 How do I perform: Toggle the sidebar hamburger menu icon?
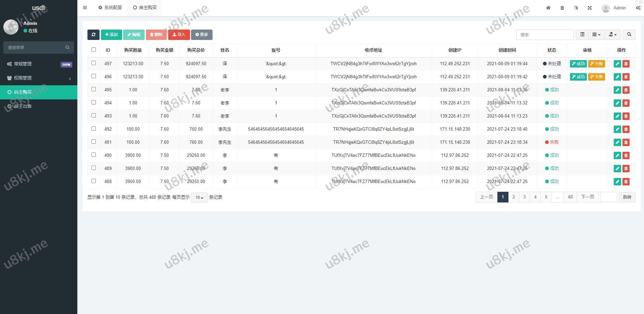pyautogui.click(x=85, y=8)
